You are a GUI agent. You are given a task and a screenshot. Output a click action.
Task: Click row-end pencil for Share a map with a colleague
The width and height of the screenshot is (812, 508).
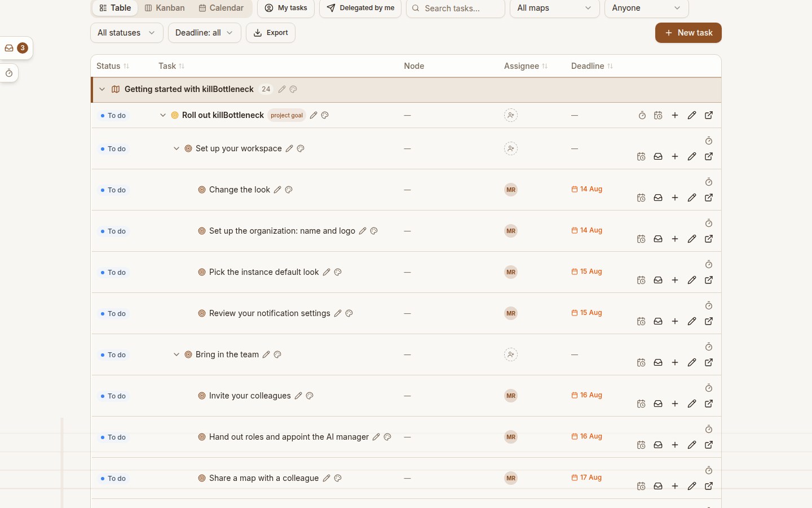(x=692, y=486)
